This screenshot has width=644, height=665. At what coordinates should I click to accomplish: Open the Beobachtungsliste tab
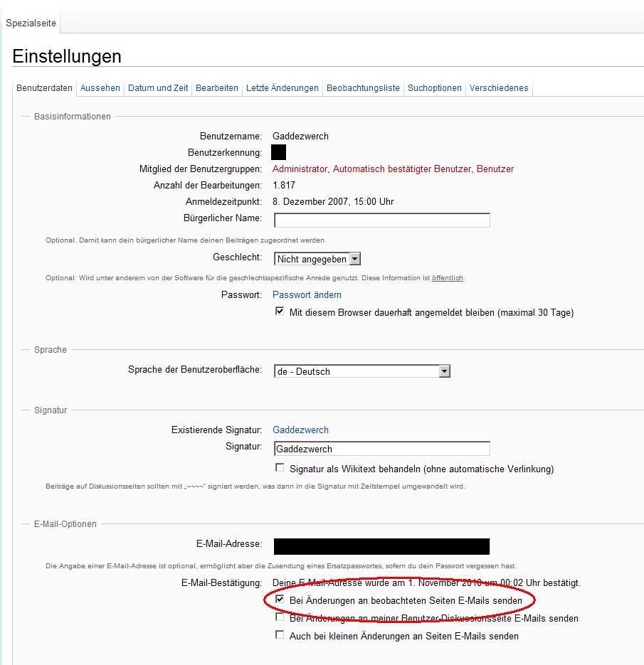pyautogui.click(x=363, y=88)
